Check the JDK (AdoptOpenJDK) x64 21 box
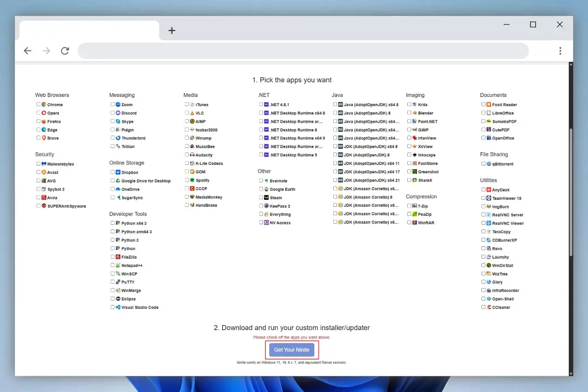This screenshot has height=392, width=588. pos(335,180)
